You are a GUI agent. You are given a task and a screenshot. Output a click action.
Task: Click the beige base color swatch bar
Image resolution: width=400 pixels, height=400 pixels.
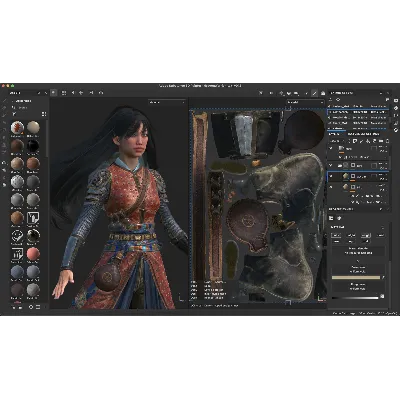coord(356,277)
